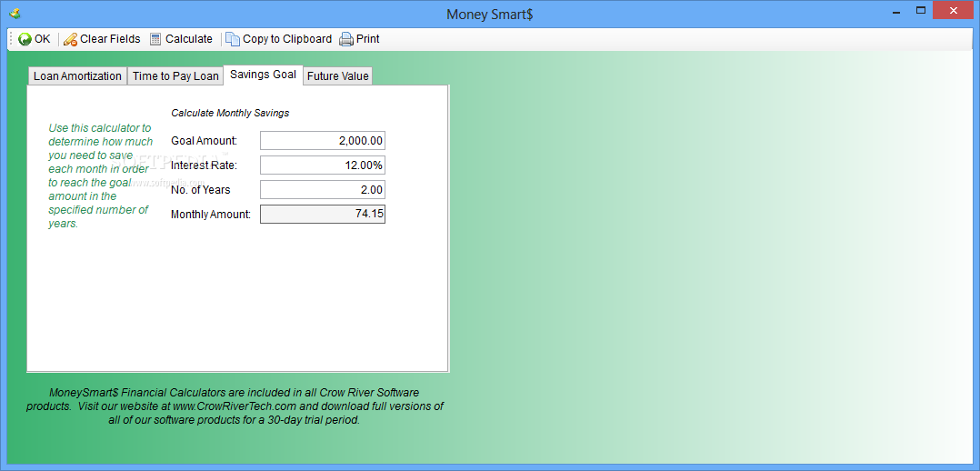
Task: Click the Print toolbar label
Action: pyautogui.click(x=367, y=39)
